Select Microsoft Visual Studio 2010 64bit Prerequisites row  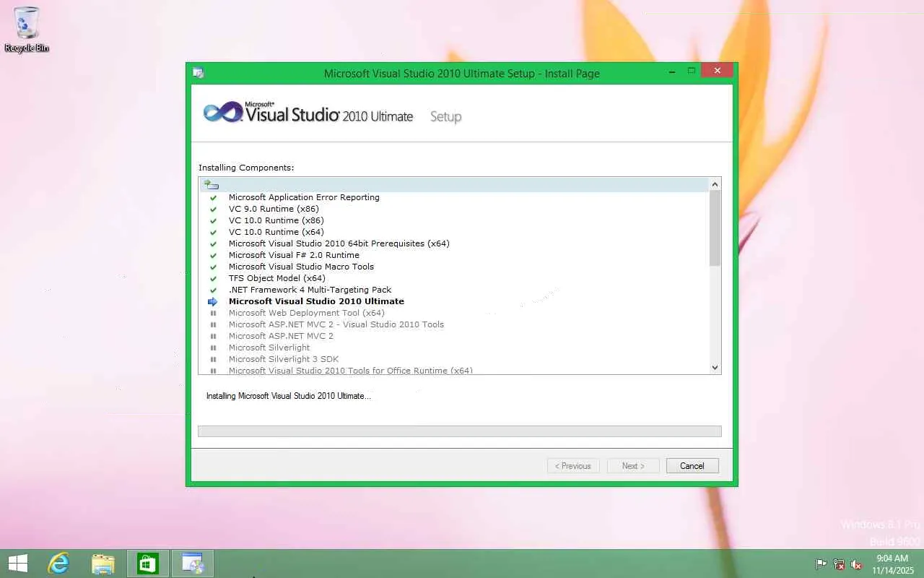[454, 243]
